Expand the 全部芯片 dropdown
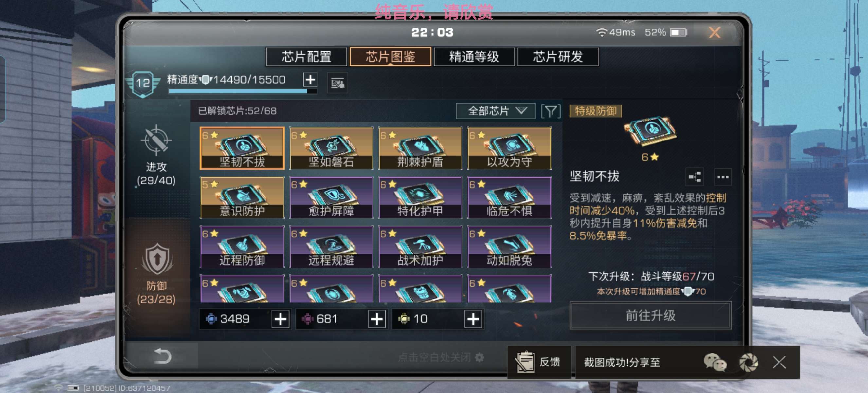The image size is (868, 393). click(496, 111)
